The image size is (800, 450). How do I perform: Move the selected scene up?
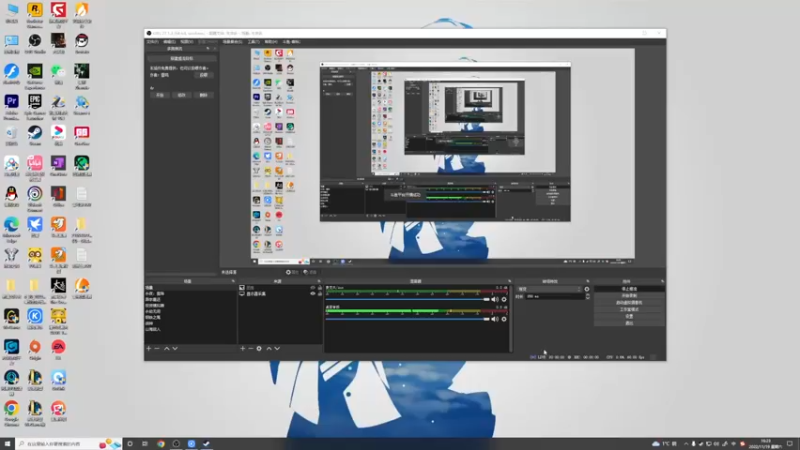(166, 348)
